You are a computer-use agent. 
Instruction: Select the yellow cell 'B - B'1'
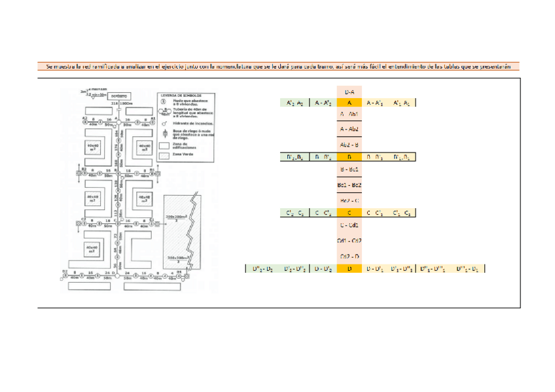(374, 157)
